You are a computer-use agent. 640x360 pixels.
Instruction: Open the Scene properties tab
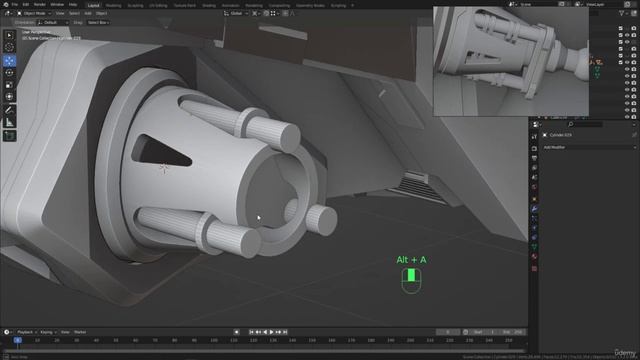coord(534,178)
